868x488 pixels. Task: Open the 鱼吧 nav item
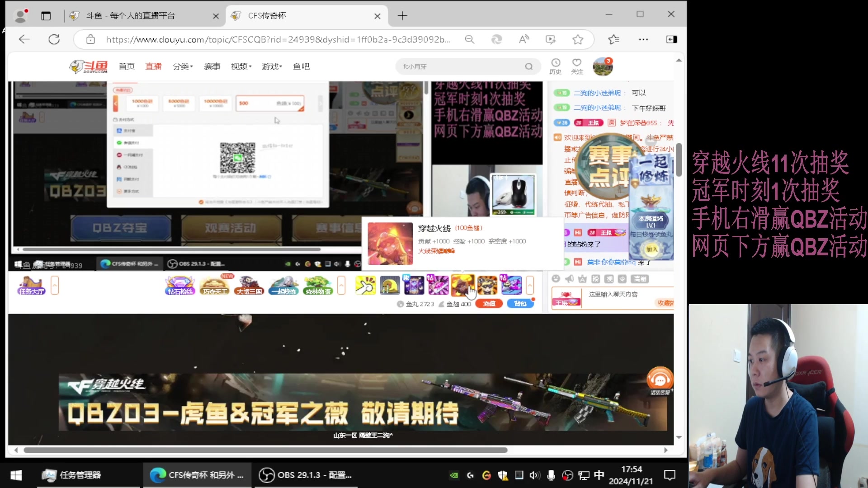coord(301,66)
